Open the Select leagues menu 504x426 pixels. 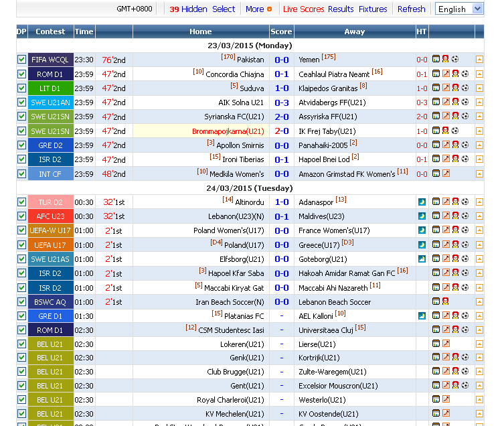[x=224, y=9]
